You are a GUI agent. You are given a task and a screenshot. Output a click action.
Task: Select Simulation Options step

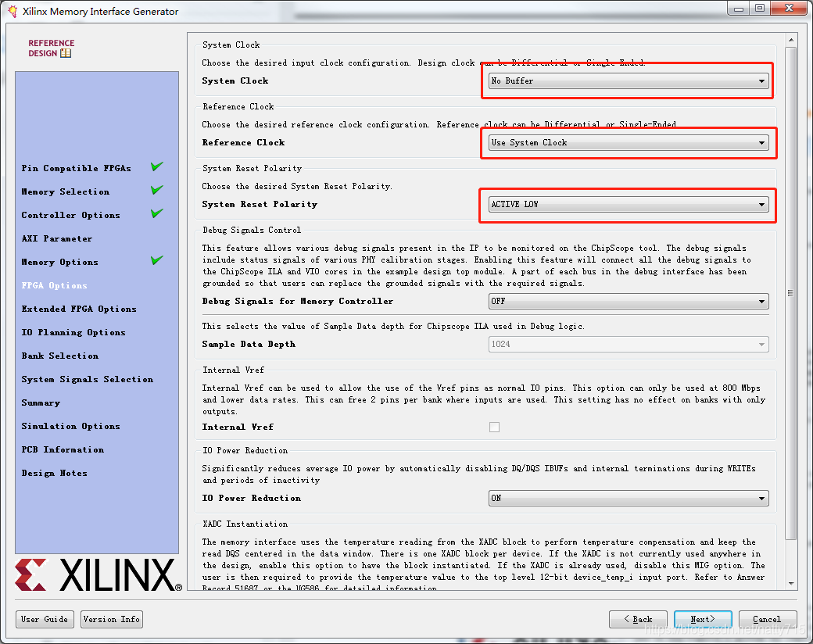tap(70, 426)
